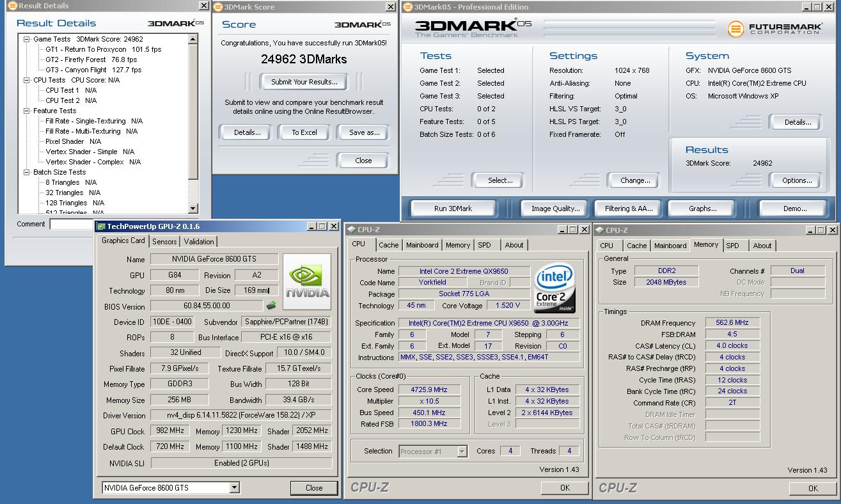Open the Processor #1 selection dropdown

click(x=462, y=452)
